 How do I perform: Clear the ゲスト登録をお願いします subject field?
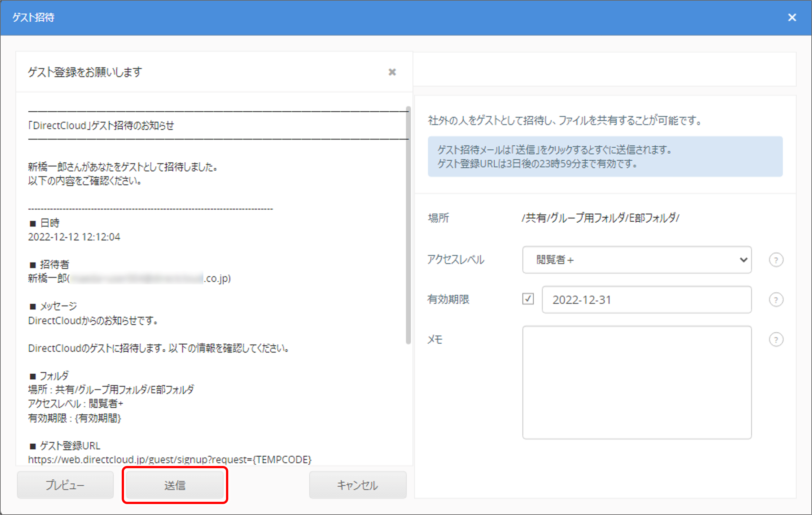(x=392, y=72)
